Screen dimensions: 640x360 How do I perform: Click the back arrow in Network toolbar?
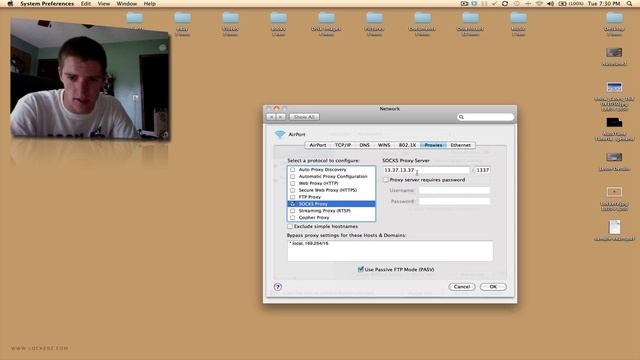(x=271, y=117)
